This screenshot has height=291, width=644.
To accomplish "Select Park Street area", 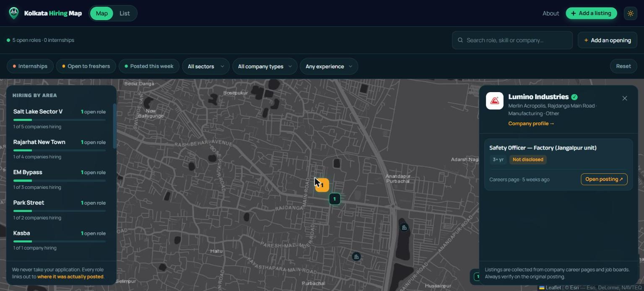I will pos(60,210).
